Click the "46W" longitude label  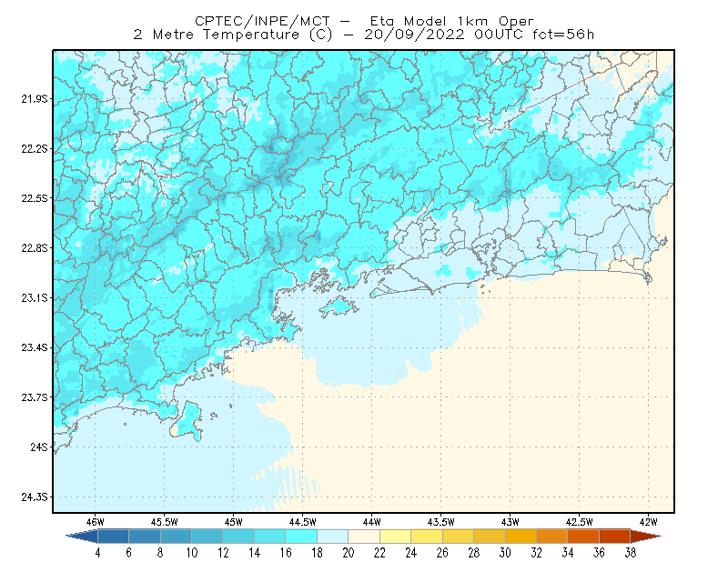96,522
